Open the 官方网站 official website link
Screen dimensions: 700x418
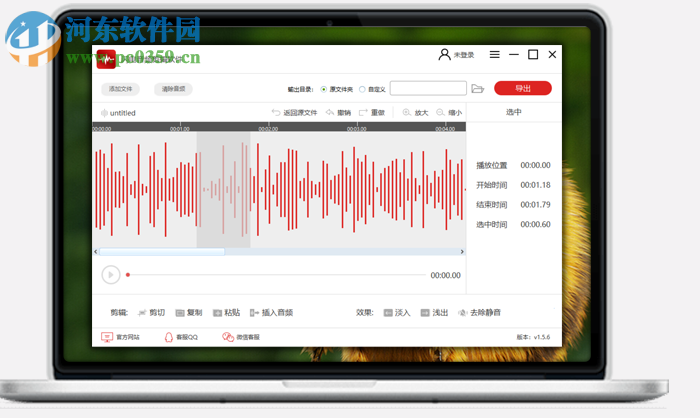(x=120, y=337)
